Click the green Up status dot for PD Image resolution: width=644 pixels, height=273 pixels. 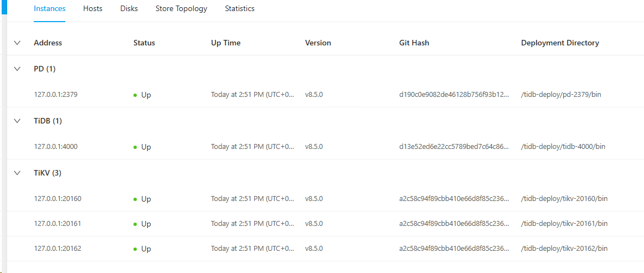(x=135, y=95)
